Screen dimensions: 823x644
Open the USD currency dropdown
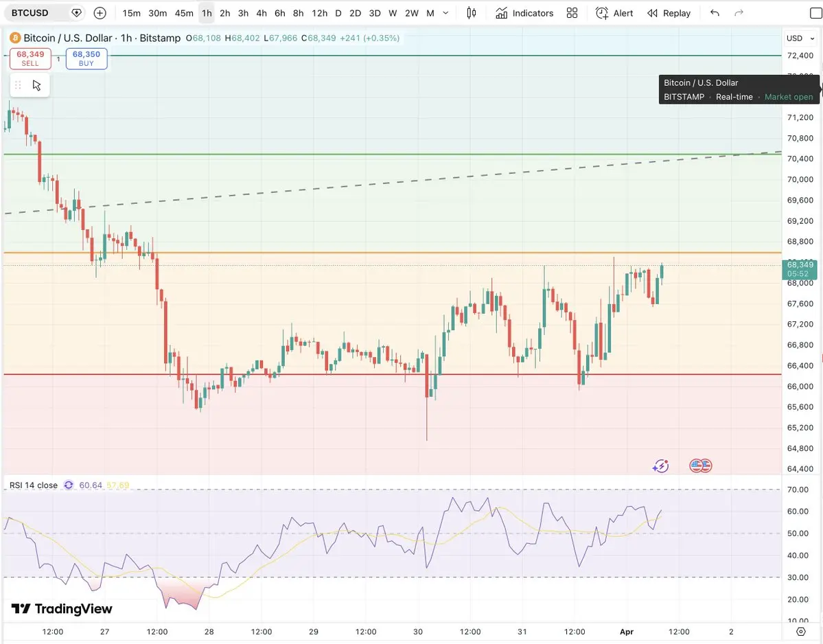pos(800,38)
